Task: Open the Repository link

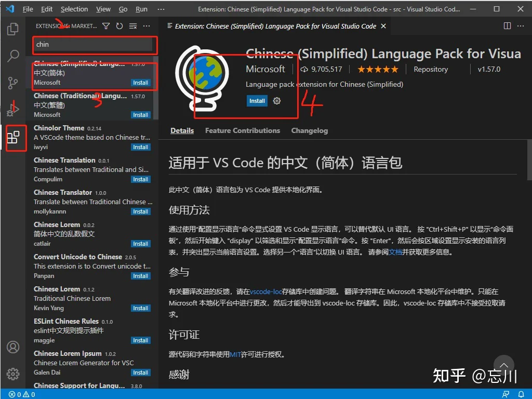Action: tap(431, 69)
